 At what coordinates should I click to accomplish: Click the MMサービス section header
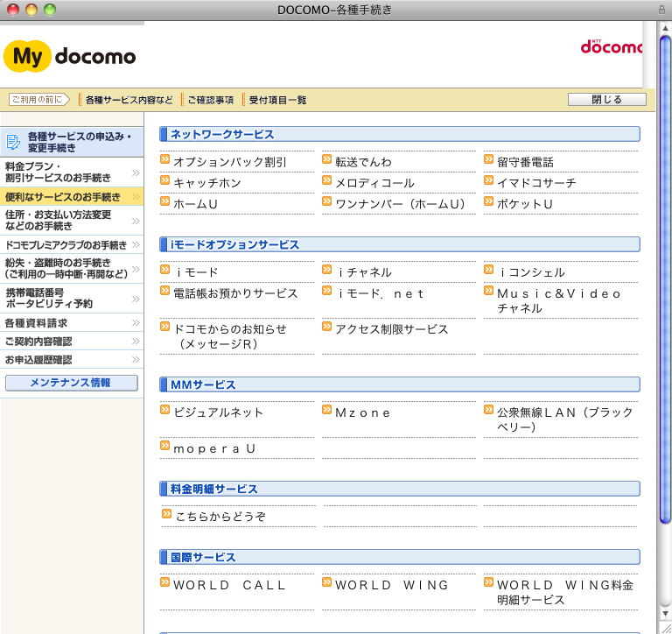coord(400,384)
